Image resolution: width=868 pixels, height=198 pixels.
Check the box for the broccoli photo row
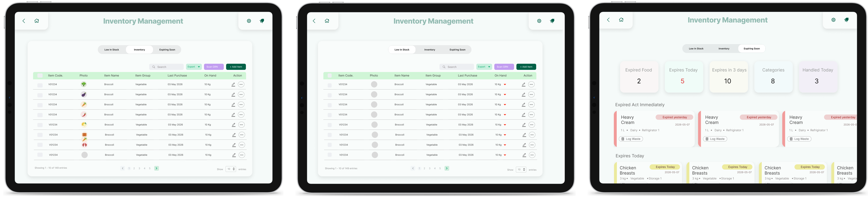point(40,85)
